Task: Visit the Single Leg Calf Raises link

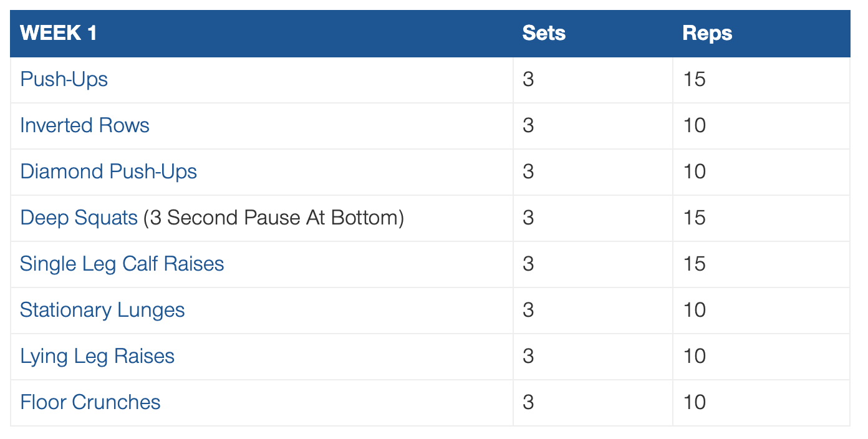Action: 122,264
